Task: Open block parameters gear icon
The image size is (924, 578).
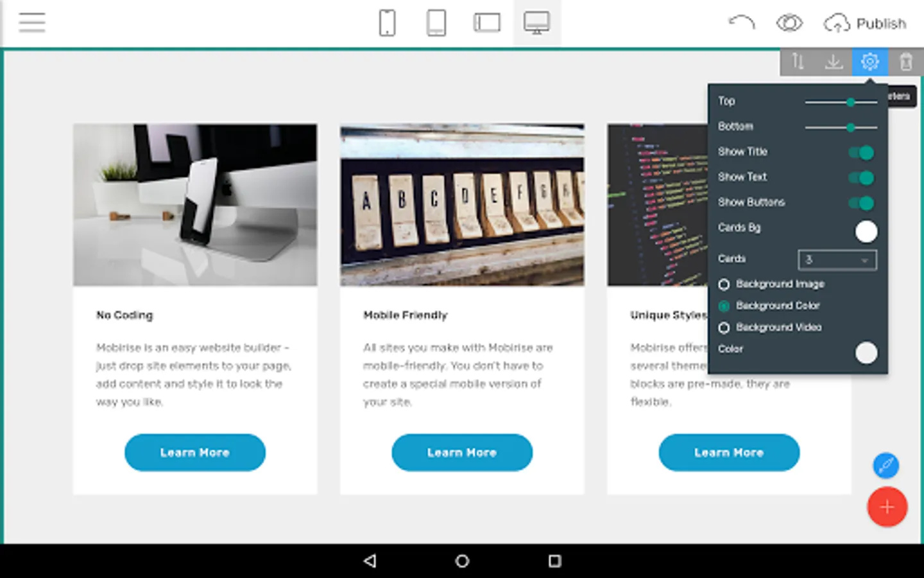Action: pyautogui.click(x=870, y=62)
